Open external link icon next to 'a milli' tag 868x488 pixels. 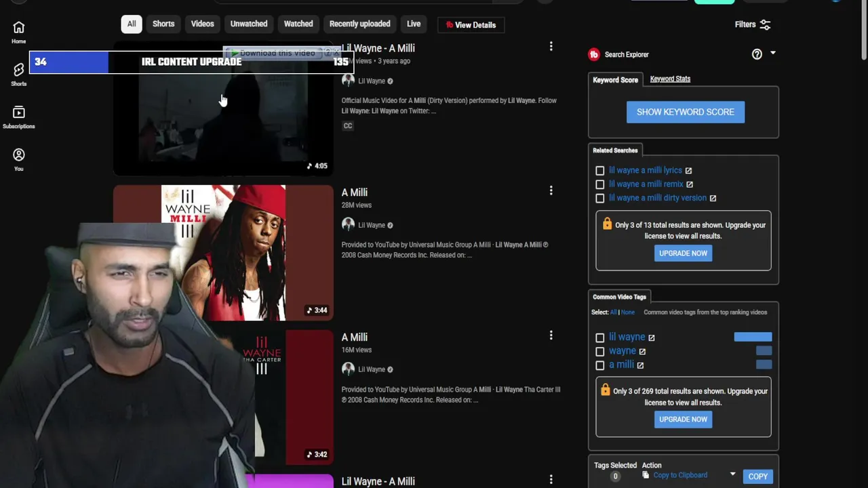click(x=640, y=365)
